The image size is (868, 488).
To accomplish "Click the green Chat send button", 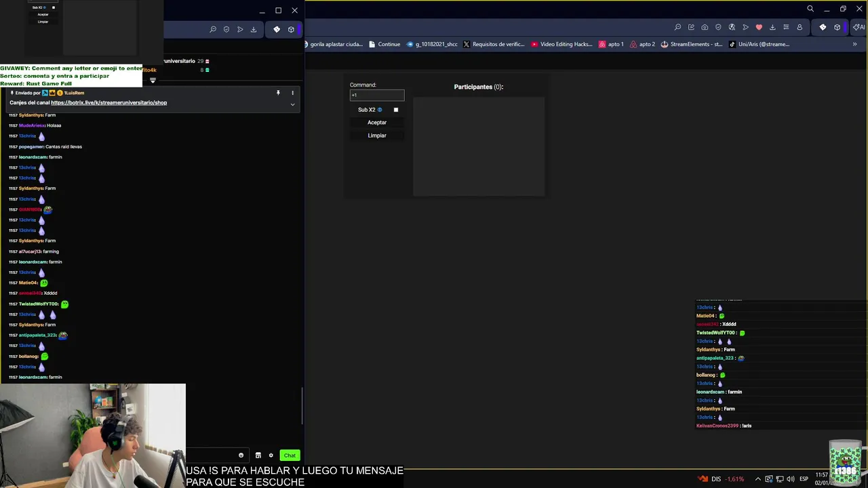I will pos(290,455).
